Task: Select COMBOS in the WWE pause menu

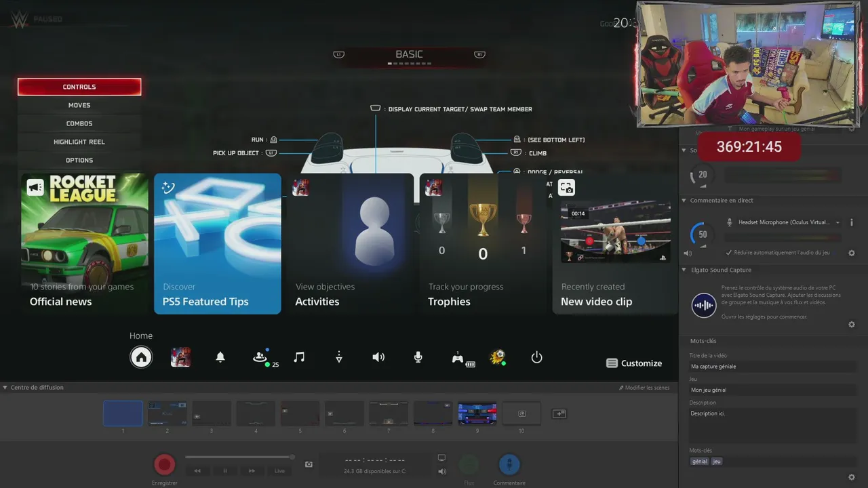Action: pyautogui.click(x=79, y=123)
